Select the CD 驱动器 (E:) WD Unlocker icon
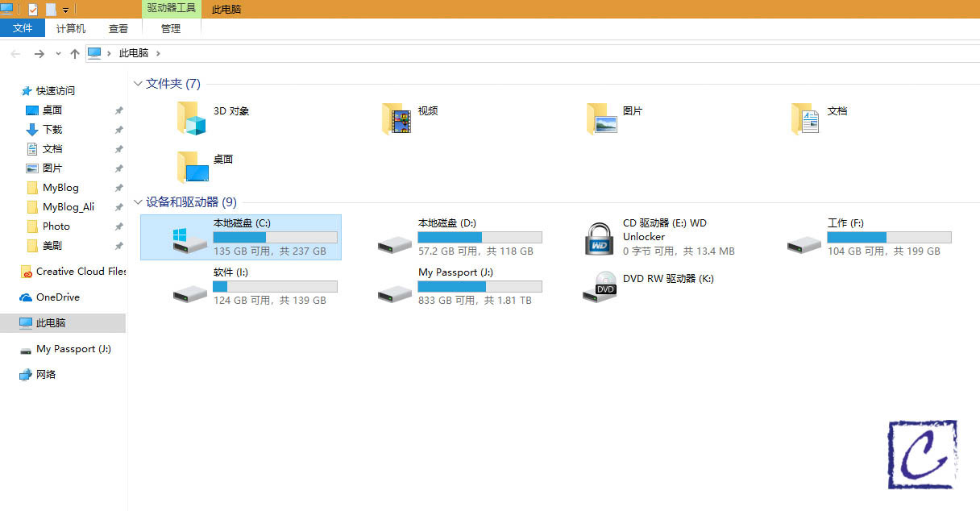980x511 pixels. point(599,238)
